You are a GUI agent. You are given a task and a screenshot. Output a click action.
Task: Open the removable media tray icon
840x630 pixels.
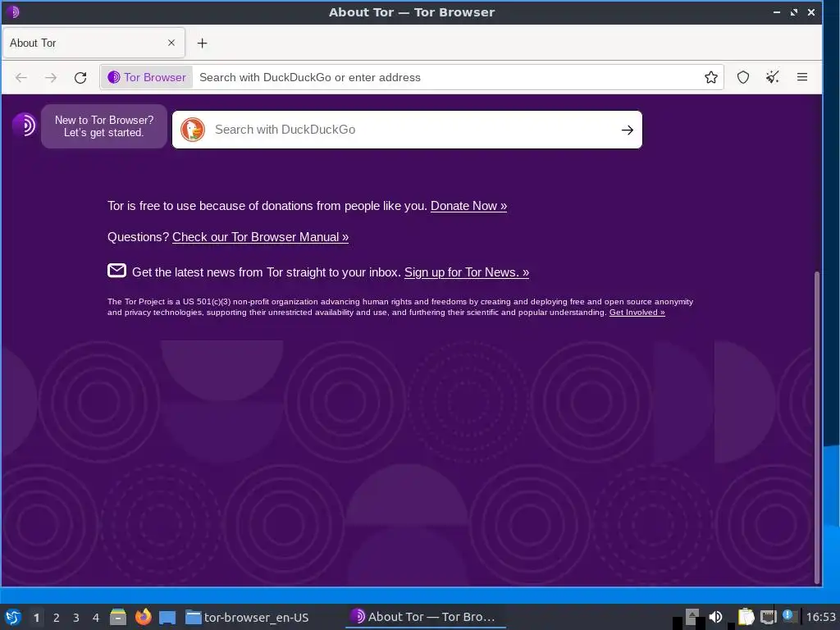pos(692,617)
